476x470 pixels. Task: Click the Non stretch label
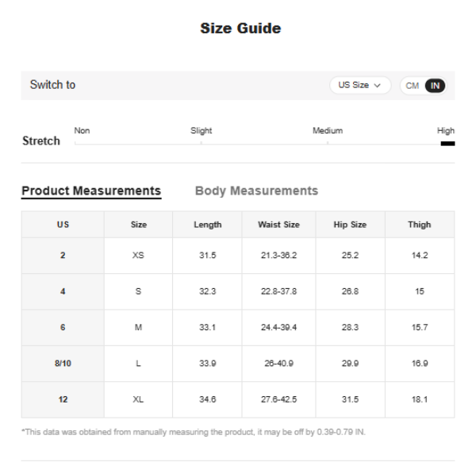coord(82,130)
